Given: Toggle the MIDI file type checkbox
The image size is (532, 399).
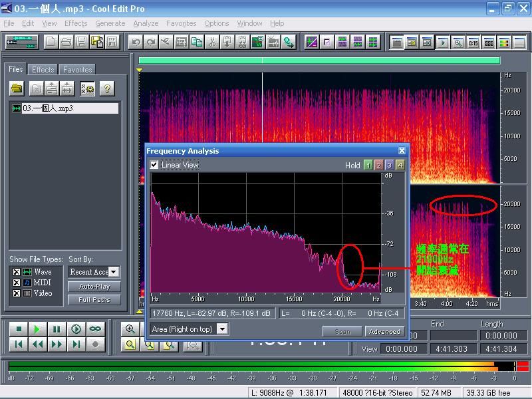Looking at the screenshot, I should click(16, 283).
